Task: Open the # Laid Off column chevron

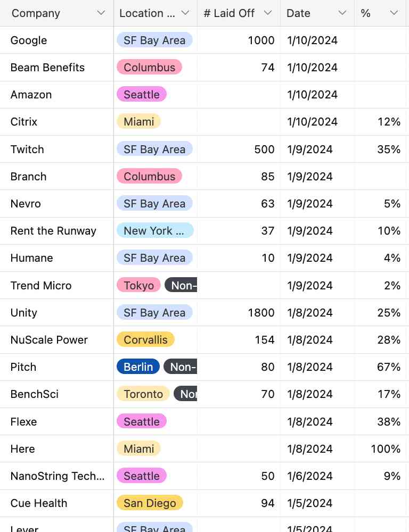Action: click(268, 13)
